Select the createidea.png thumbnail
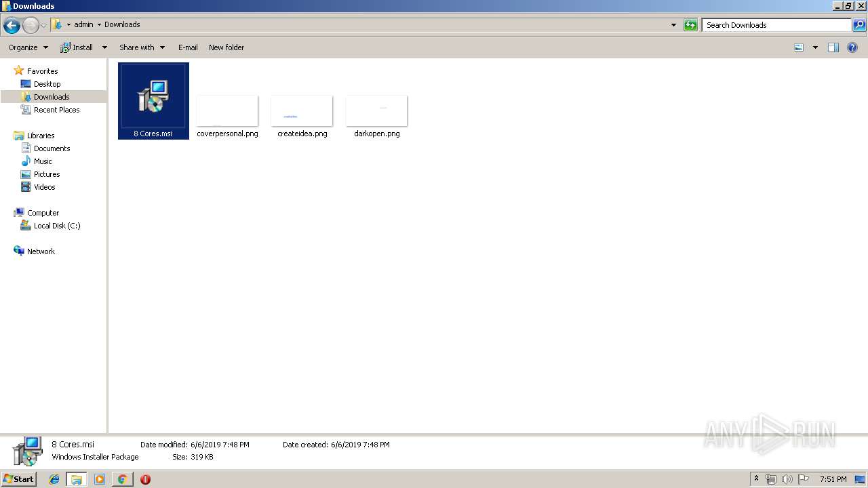Image resolution: width=868 pixels, height=488 pixels. 302,110
